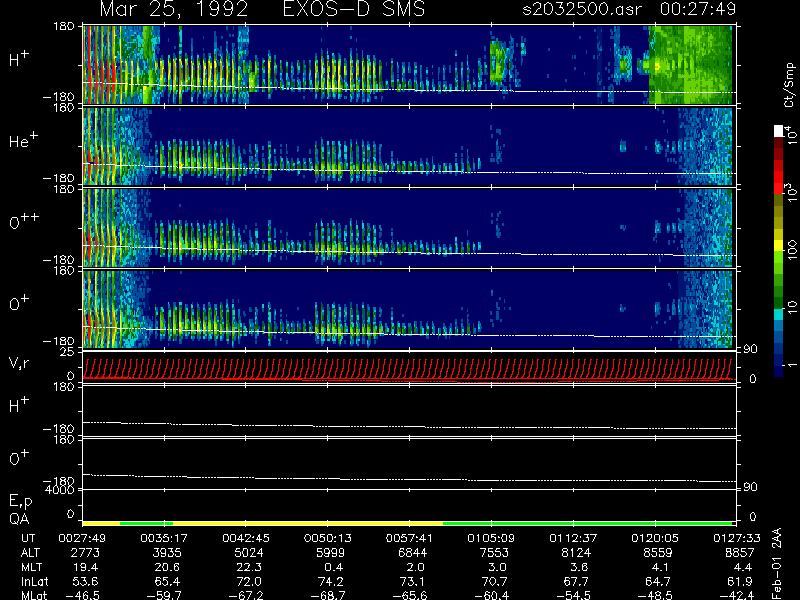Click the UT value '0042:45'
800x600 pixels.
245,538
